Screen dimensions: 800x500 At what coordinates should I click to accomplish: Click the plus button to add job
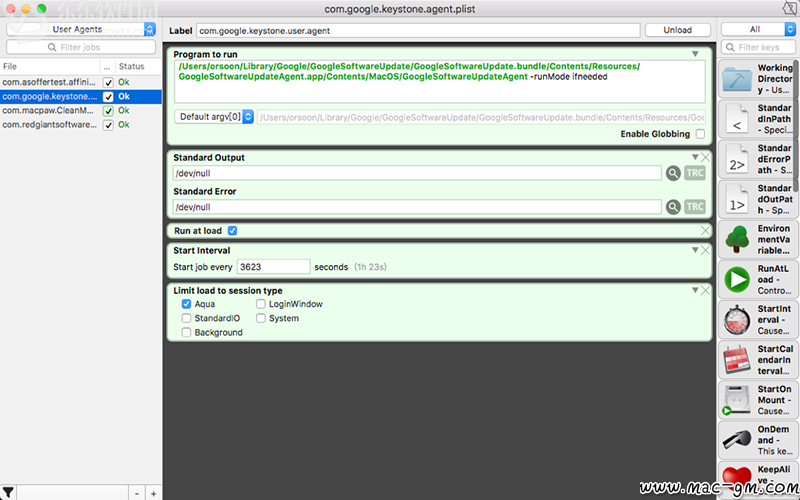(x=154, y=493)
